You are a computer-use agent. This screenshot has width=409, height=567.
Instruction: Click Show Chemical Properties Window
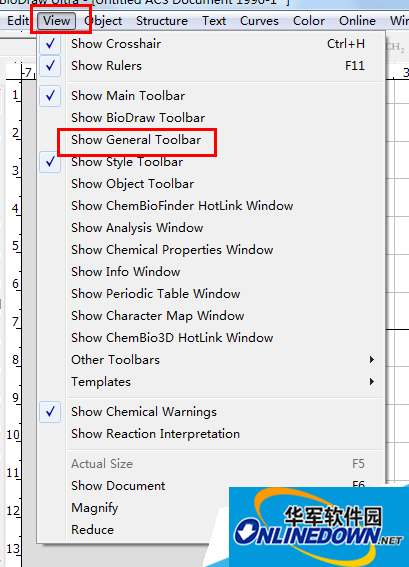[172, 250]
